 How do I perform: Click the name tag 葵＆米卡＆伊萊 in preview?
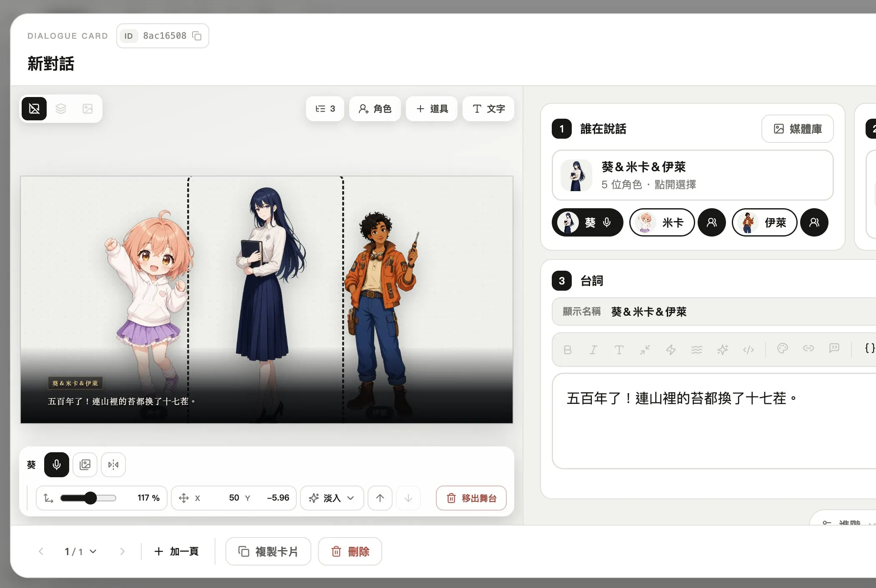click(75, 383)
